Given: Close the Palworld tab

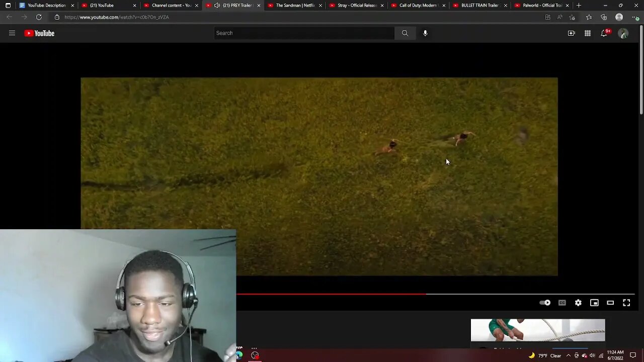Looking at the screenshot, I should tap(567, 6).
